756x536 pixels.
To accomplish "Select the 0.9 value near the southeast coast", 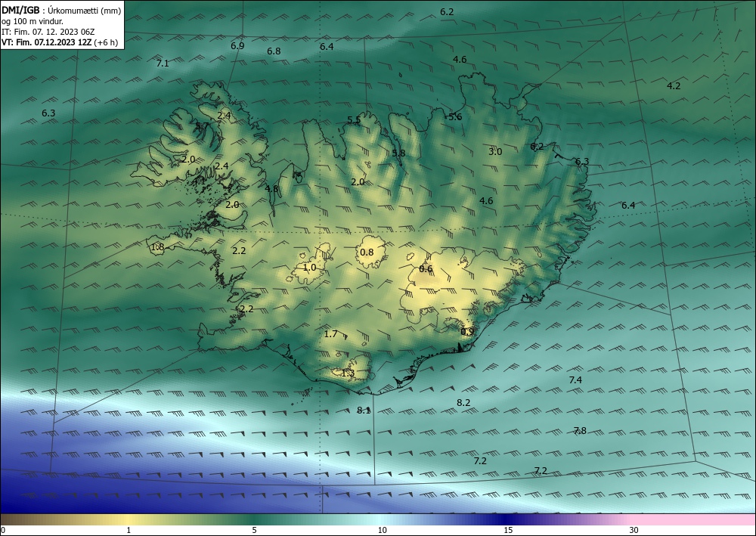I will (x=467, y=332).
